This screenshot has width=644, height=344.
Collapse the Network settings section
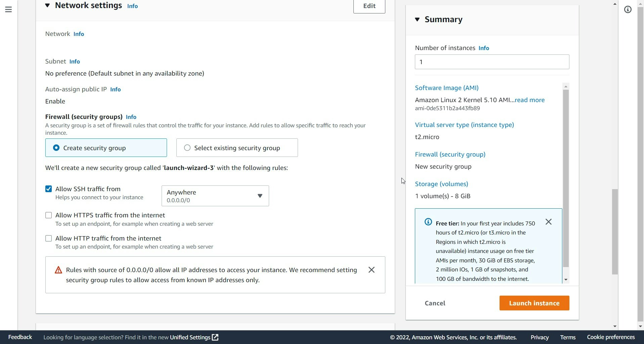click(x=47, y=5)
